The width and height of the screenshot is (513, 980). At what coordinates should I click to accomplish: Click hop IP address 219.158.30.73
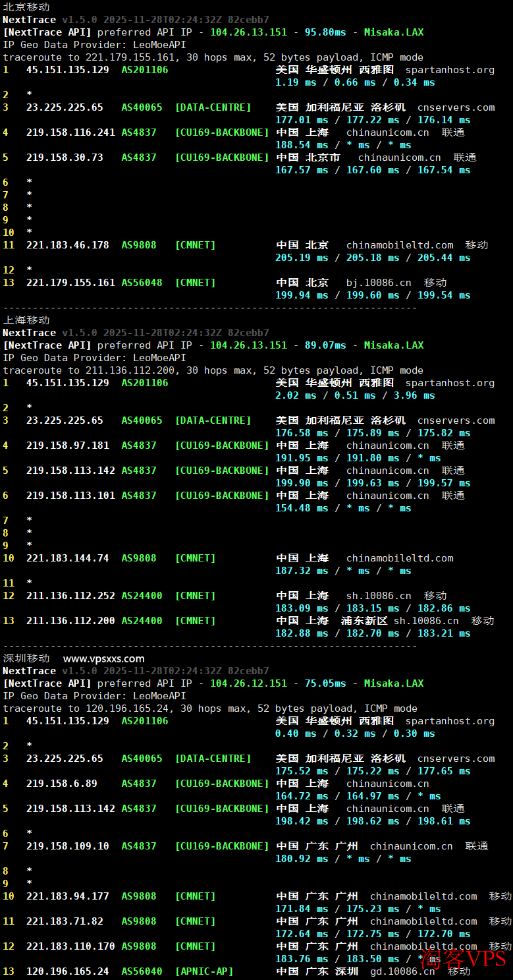[x=65, y=158]
